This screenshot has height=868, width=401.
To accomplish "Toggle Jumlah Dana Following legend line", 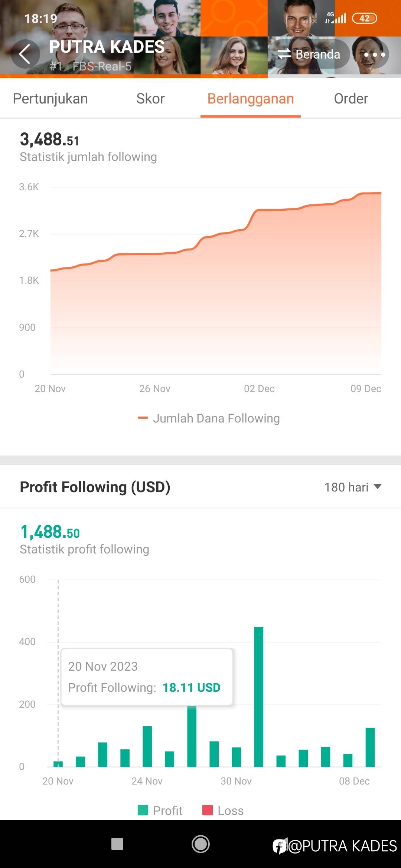I will pos(209,418).
